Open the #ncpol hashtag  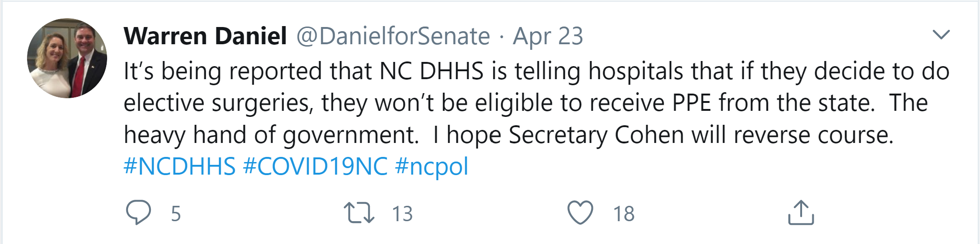(431, 167)
